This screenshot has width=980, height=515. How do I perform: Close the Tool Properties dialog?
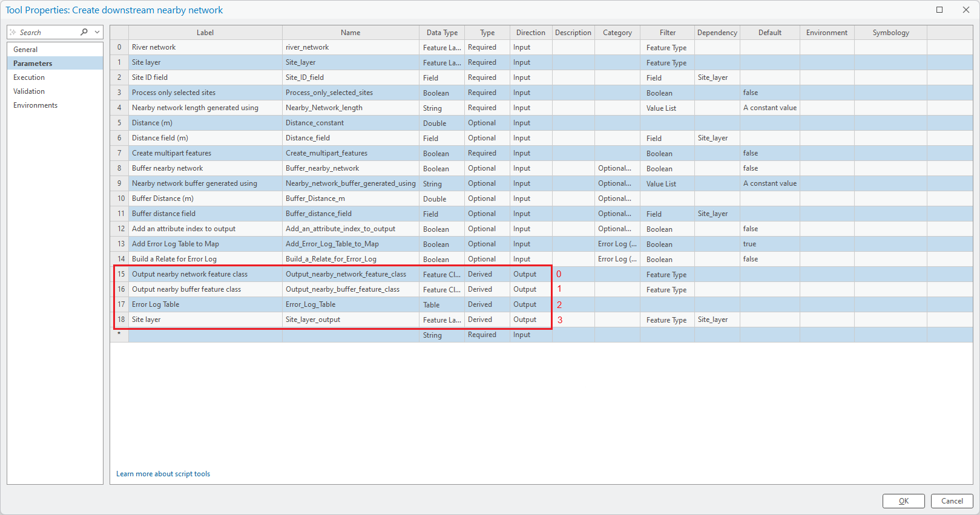coord(966,10)
